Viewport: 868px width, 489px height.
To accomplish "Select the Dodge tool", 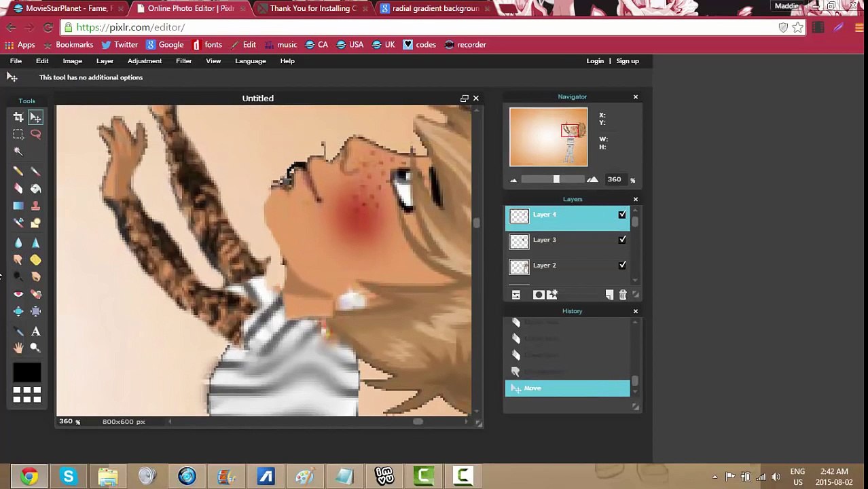I will point(18,276).
